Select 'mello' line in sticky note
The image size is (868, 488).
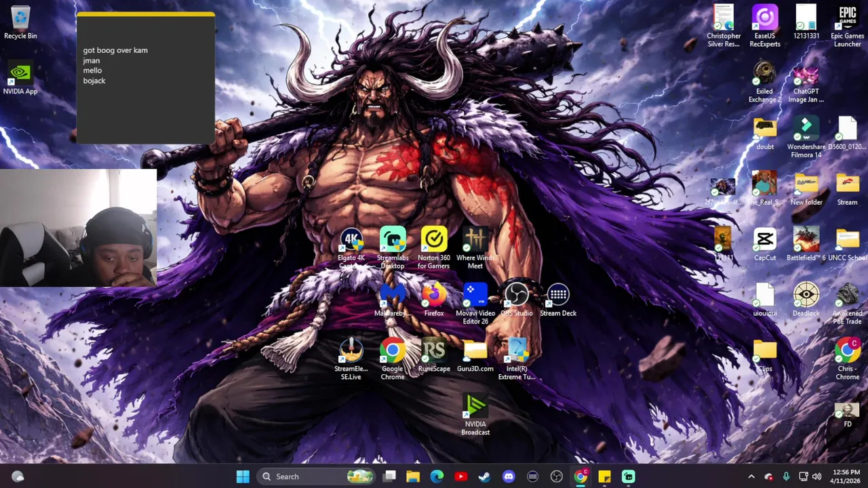pyautogui.click(x=92, y=70)
